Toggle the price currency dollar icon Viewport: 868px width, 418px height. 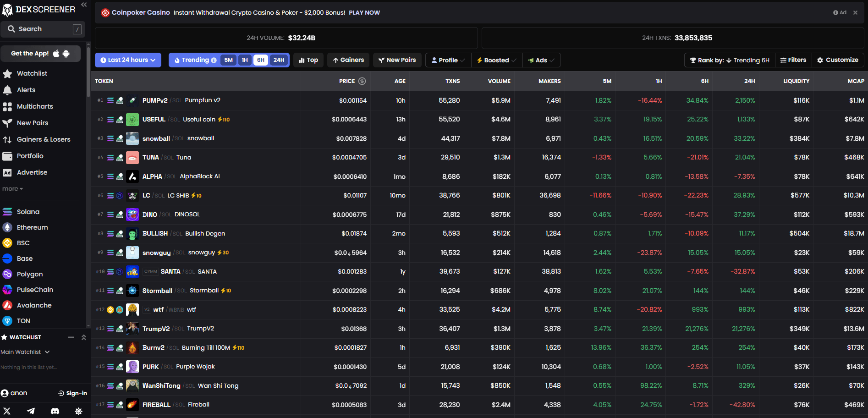point(362,81)
